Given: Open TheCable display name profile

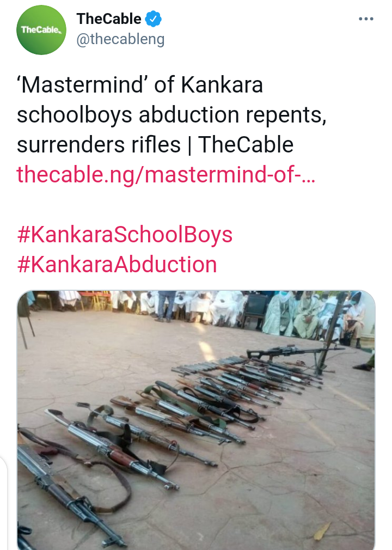Looking at the screenshot, I should tap(109, 19).
